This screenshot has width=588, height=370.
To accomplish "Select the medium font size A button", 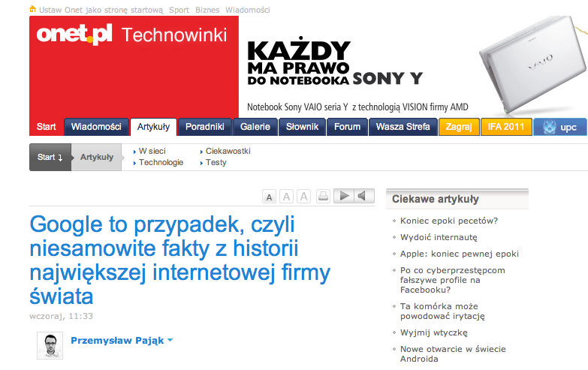I will [x=287, y=197].
